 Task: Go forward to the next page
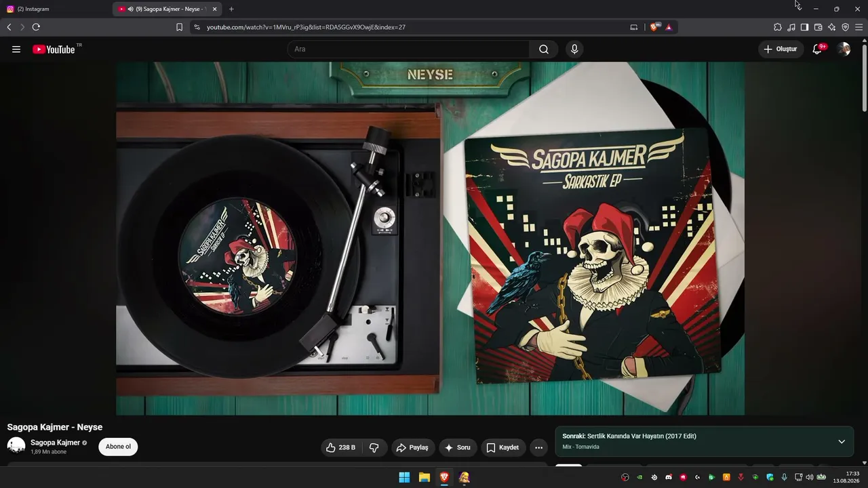click(x=22, y=27)
